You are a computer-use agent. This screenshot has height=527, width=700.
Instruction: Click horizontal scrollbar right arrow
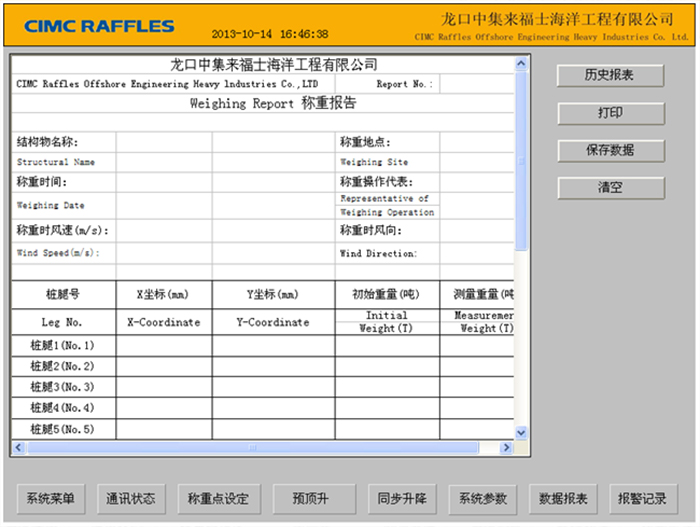(x=506, y=447)
